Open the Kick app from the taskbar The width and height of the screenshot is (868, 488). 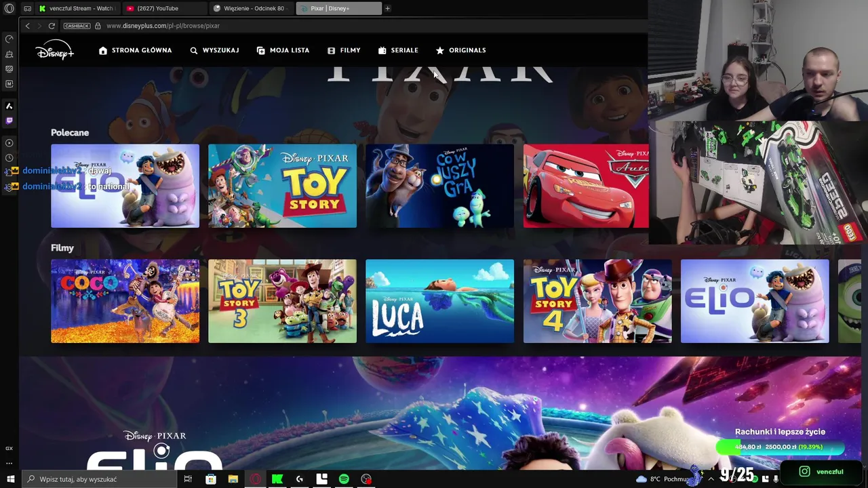point(277,479)
